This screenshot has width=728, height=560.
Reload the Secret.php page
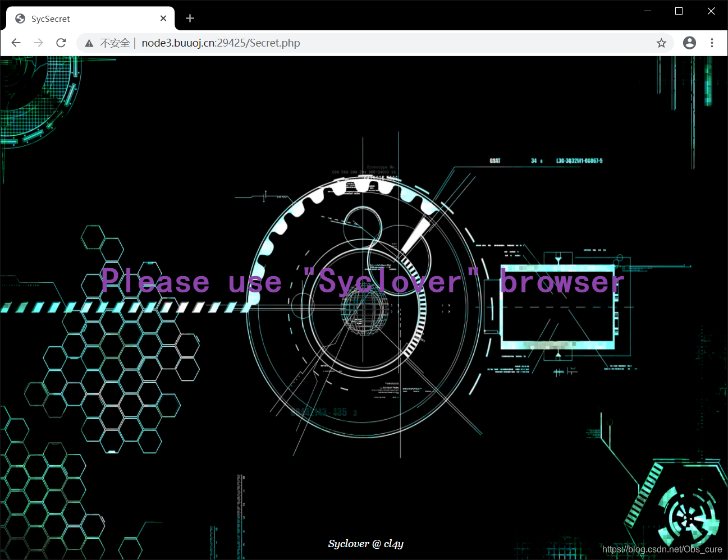61,43
